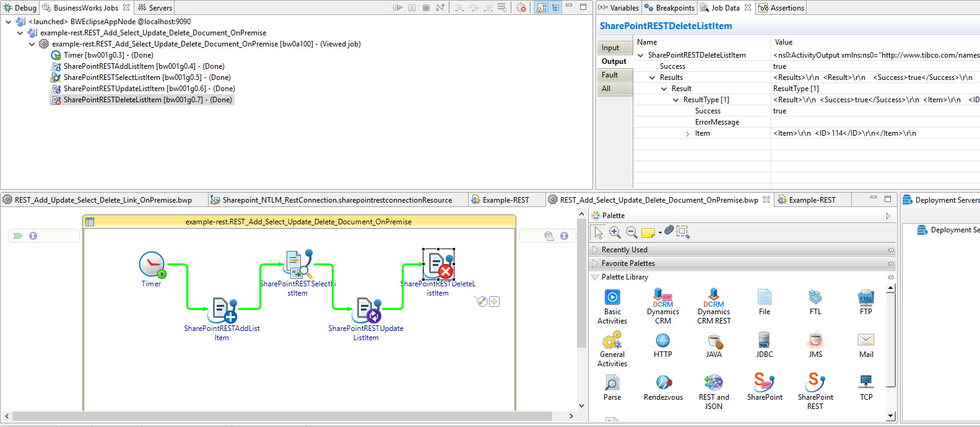Show the Fault section of Job Data
980x427 pixels.
click(x=616, y=75)
